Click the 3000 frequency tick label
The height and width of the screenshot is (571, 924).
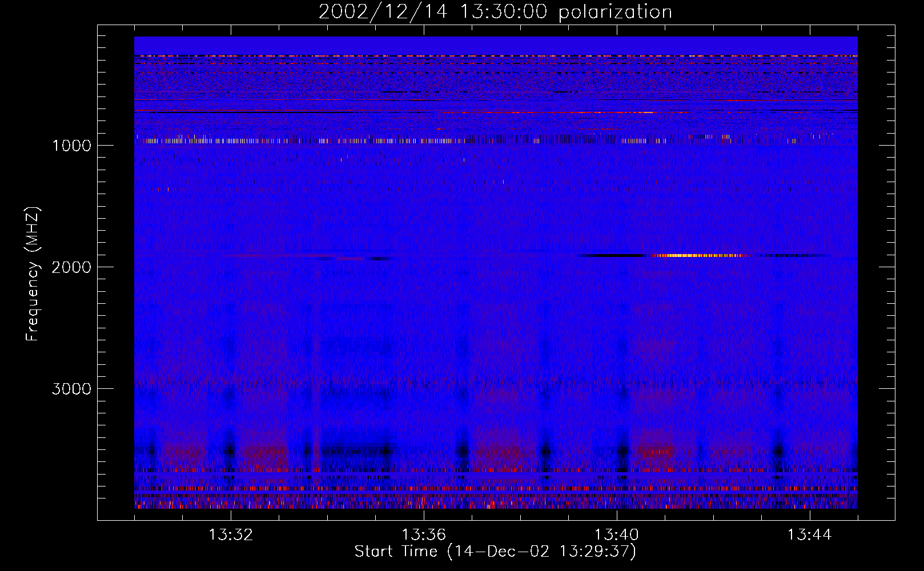pyautogui.click(x=72, y=389)
